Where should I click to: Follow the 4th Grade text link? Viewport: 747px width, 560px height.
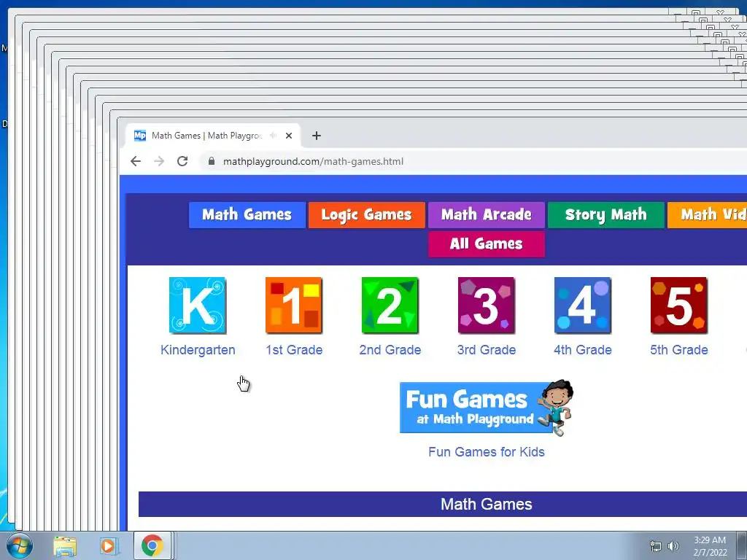pyautogui.click(x=583, y=350)
